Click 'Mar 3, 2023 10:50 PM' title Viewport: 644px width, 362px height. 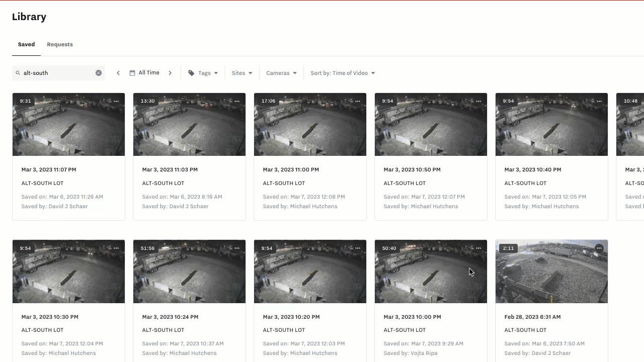pyautogui.click(x=412, y=170)
